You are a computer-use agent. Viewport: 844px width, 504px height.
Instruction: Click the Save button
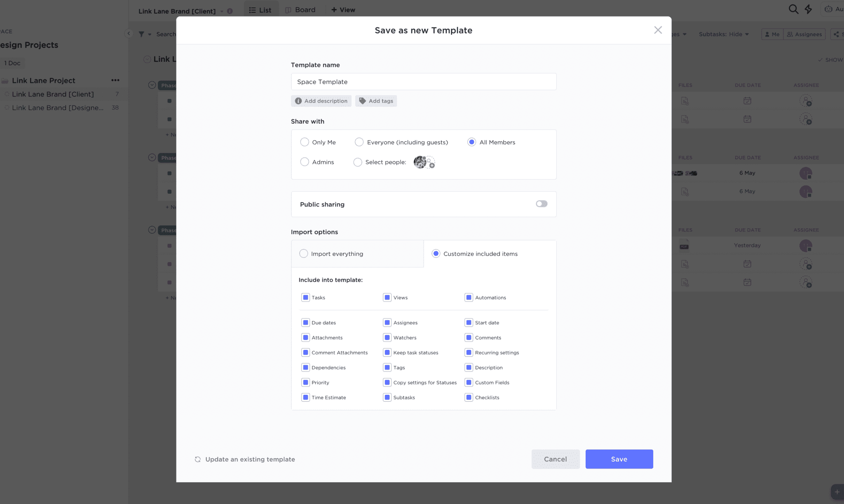(x=619, y=459)
